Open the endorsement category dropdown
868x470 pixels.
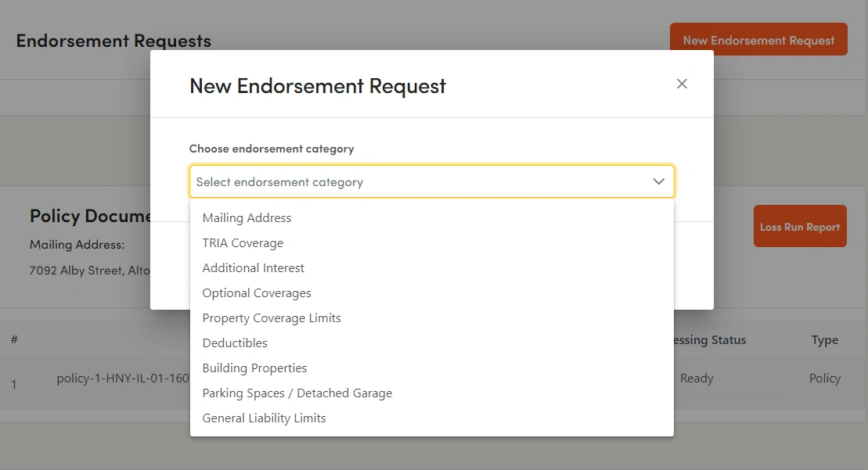[x=431, y=181]
